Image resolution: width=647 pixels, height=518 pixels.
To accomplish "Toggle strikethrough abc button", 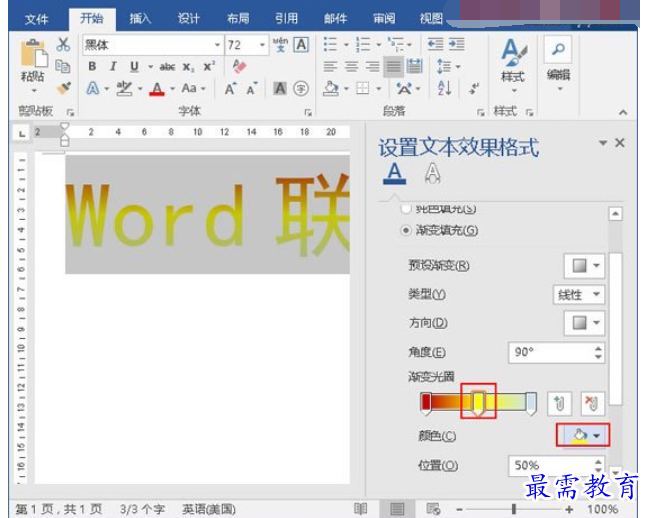I will (167, 67).
